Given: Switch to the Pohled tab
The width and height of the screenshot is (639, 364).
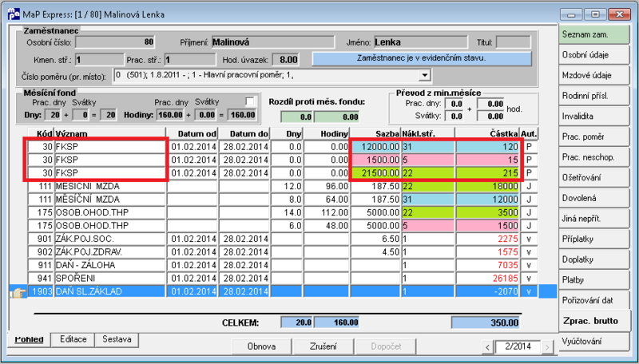Looking at the screenshot, I should (29, 339).
